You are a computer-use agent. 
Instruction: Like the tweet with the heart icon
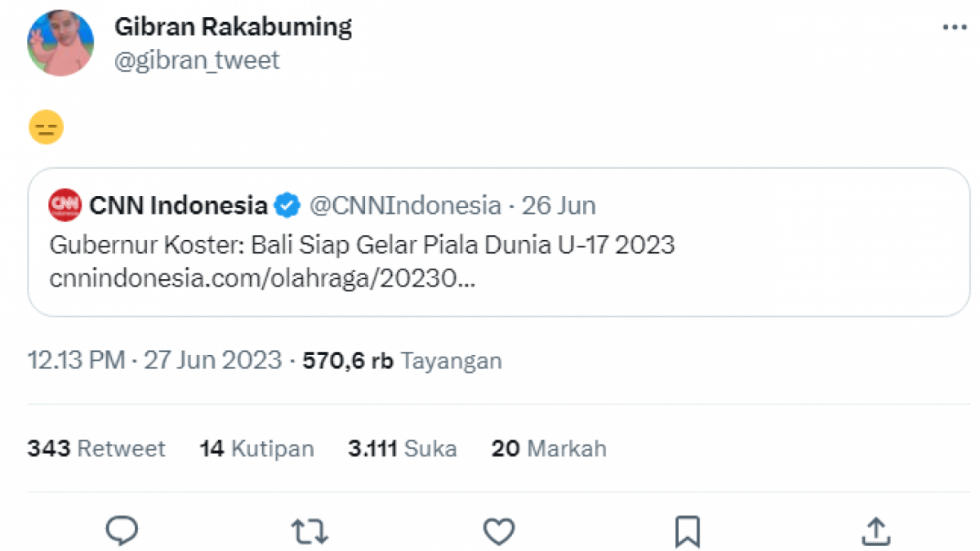pos(498,531)
